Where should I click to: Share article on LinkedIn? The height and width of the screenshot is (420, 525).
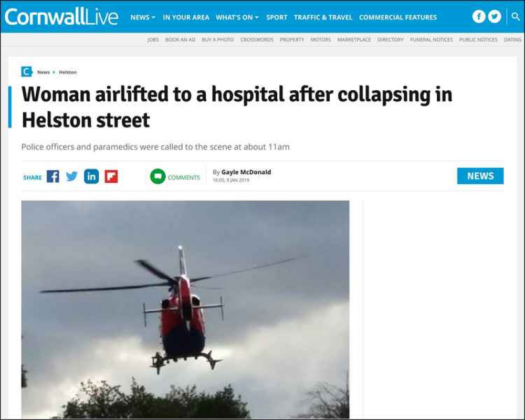point(91,176)
